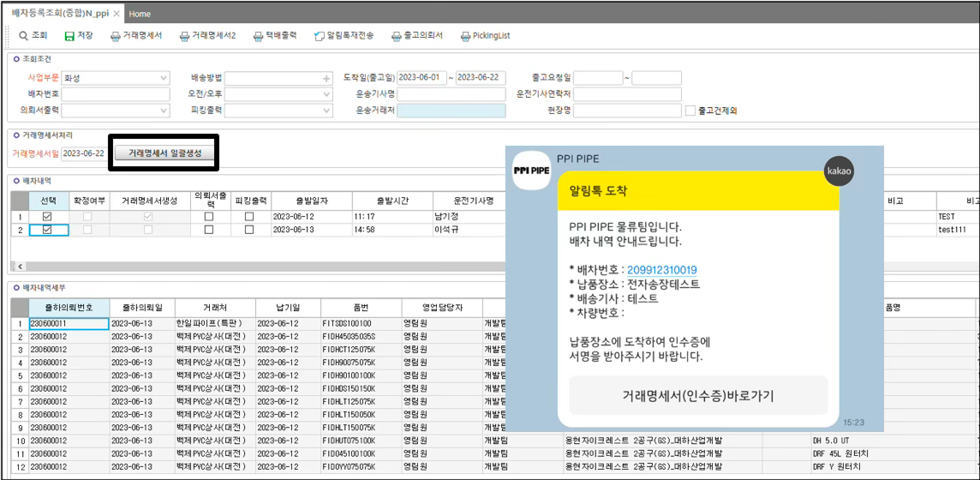Viewport: 980px width, 480px height.
Task: Click the horizontal scrollbar left arrow in 배차내역
Action: coord(19,267)
